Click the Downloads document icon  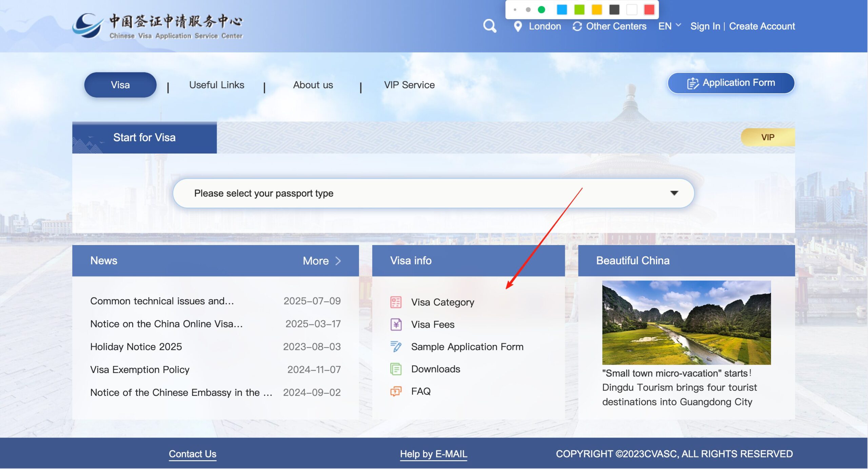(x=396, y=369)
